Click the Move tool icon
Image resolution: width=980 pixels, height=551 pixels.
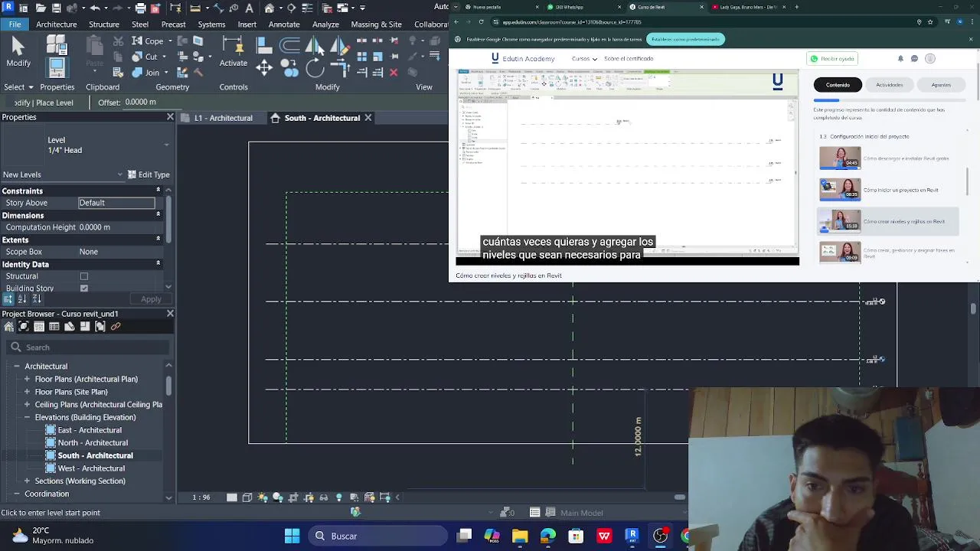click(264, 67)
